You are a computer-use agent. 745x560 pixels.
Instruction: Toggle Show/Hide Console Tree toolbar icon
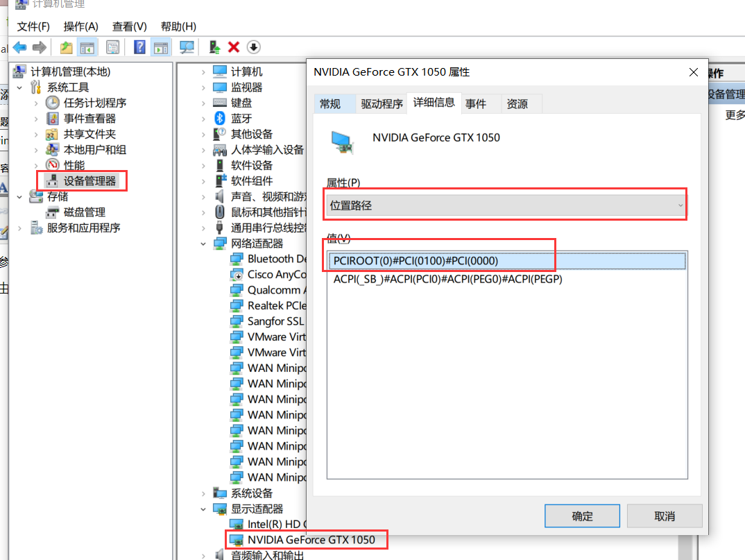pyautogui.click(x=87, y=47)
